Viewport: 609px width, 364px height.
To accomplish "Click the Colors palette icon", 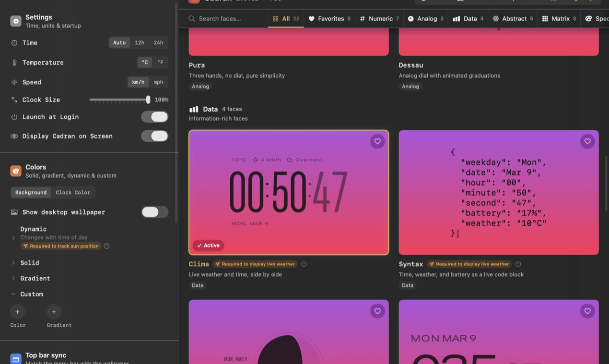I will point(16,171).
